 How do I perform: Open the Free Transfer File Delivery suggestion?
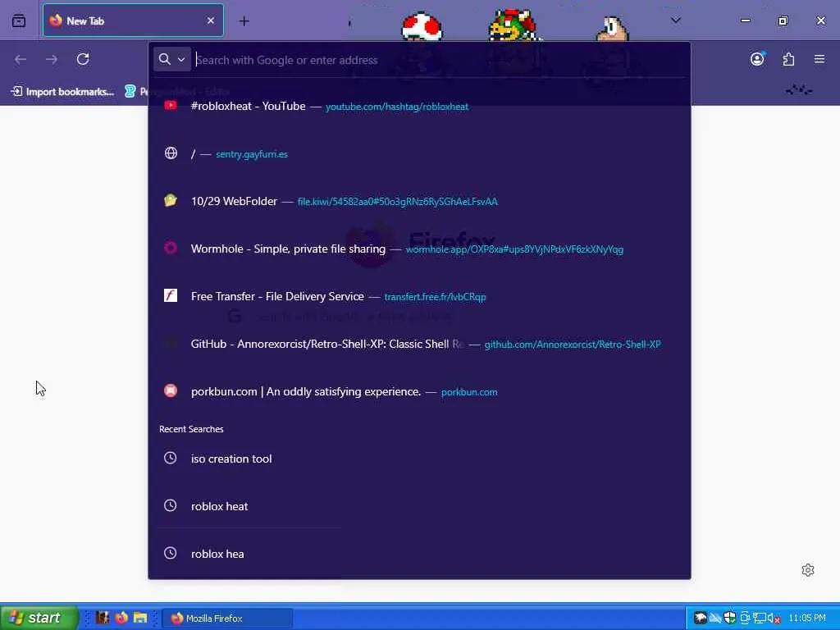point(419,296)
